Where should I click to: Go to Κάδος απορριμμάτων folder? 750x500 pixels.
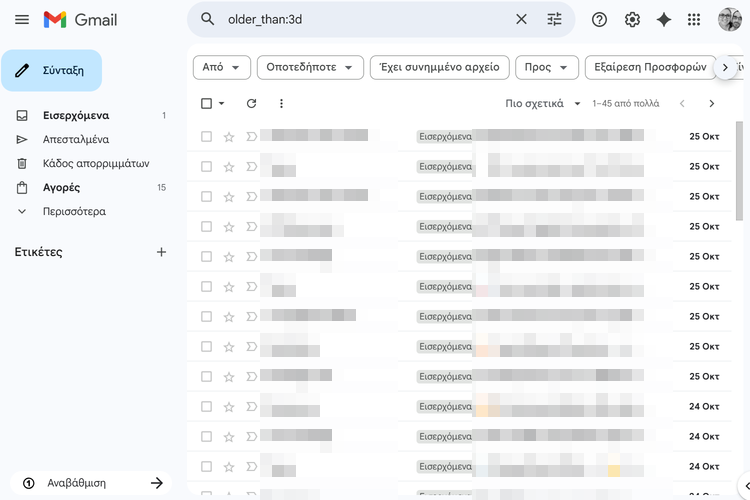pyautogui.click(x=96, y=163)
